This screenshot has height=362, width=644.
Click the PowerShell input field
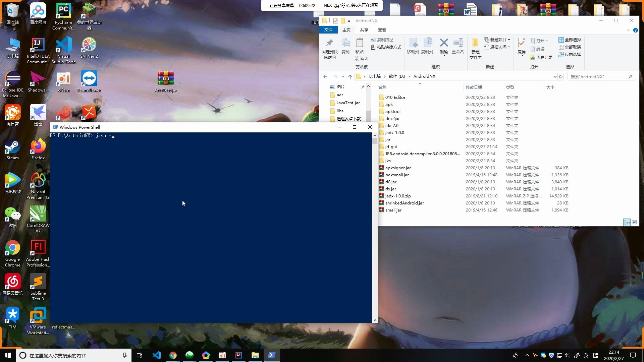point(114,135)
